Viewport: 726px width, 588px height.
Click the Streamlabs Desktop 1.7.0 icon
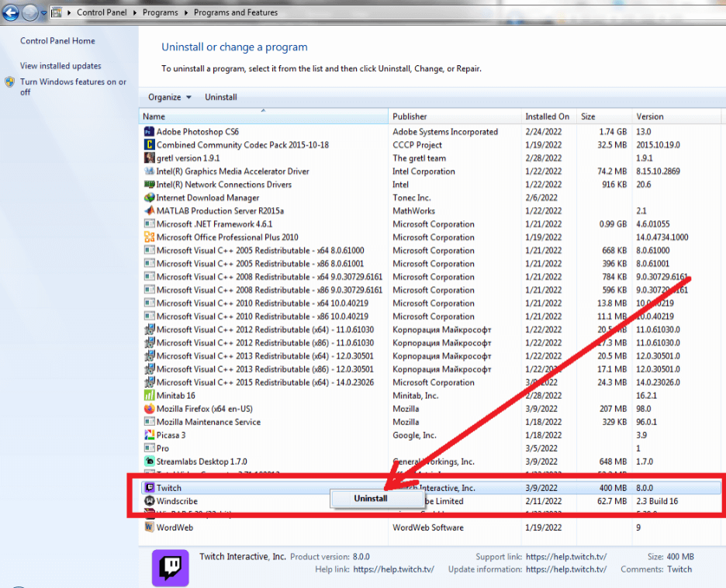(149, 462)
